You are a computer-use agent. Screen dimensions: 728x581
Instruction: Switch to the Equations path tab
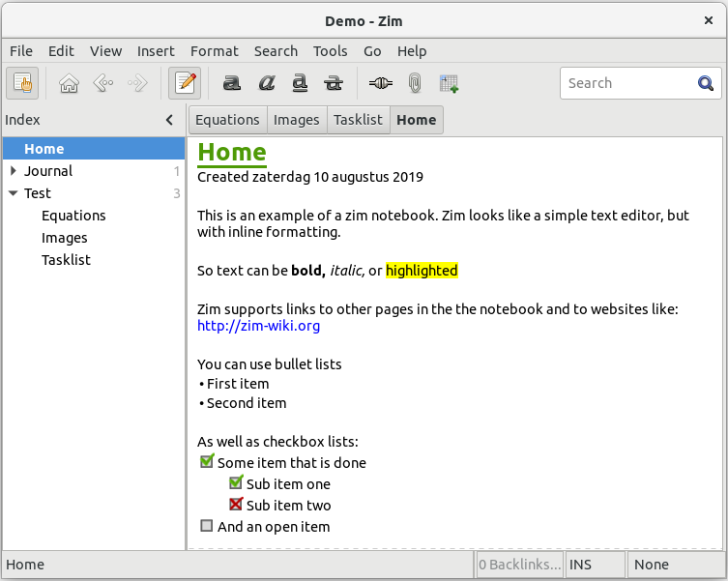[227, 120]
